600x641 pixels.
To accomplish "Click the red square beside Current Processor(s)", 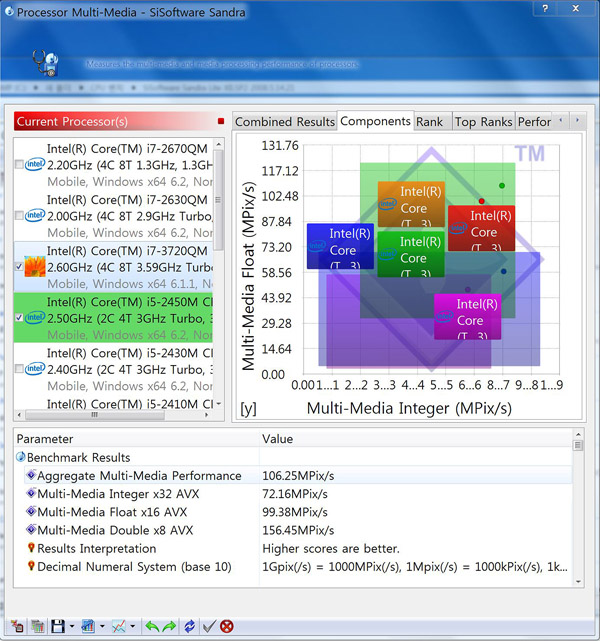I will pyautogui.click(x=221, y=121).
